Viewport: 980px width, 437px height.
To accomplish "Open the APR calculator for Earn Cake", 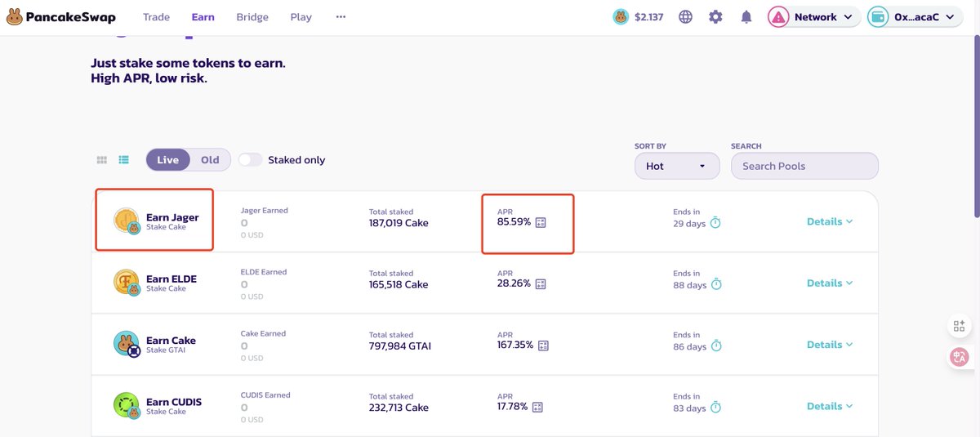I will coord(544,346).
